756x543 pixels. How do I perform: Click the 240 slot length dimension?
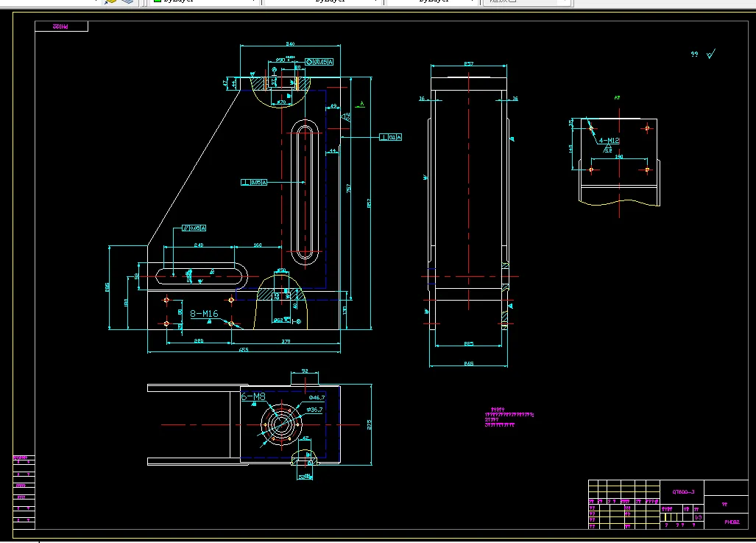pos(199,245)
